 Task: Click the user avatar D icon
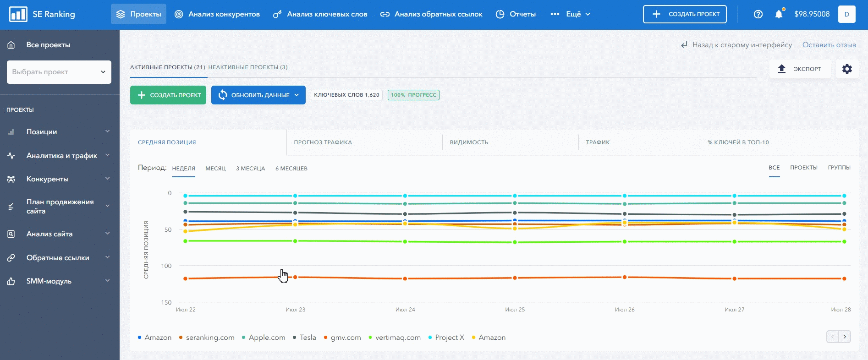click(x=846, y=14)
